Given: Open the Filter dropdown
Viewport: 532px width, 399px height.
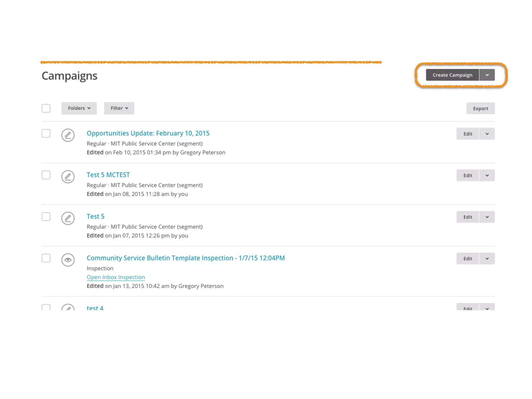Looking at the screenshot, I should click(119, 108).
